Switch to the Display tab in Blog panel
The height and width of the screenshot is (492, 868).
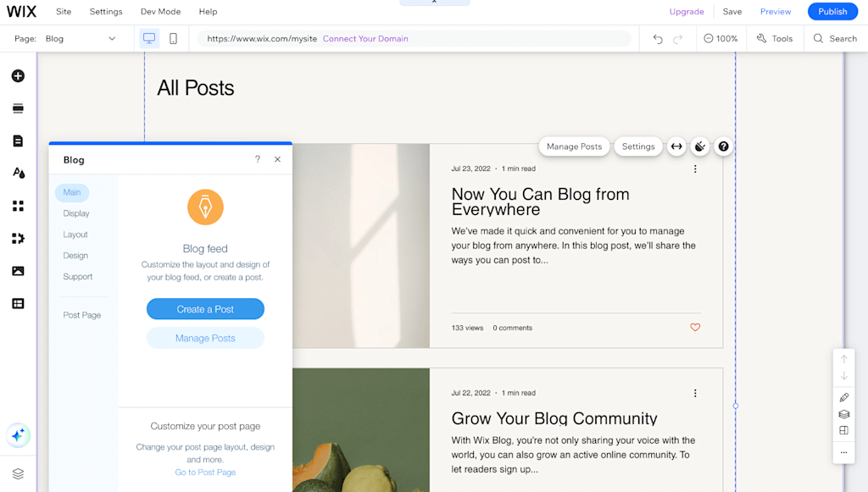pyautogui.click(x=76, y=213)
